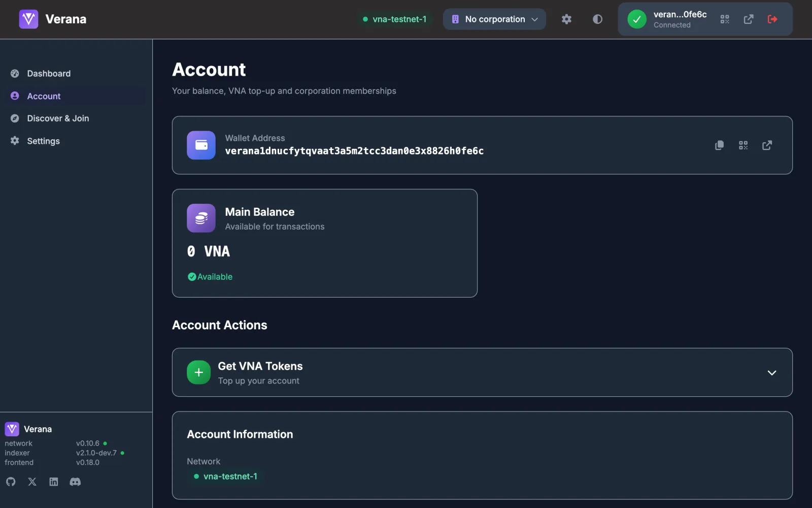Show QR code for wallet address card
Screen dimensions: 812x508
743,145
